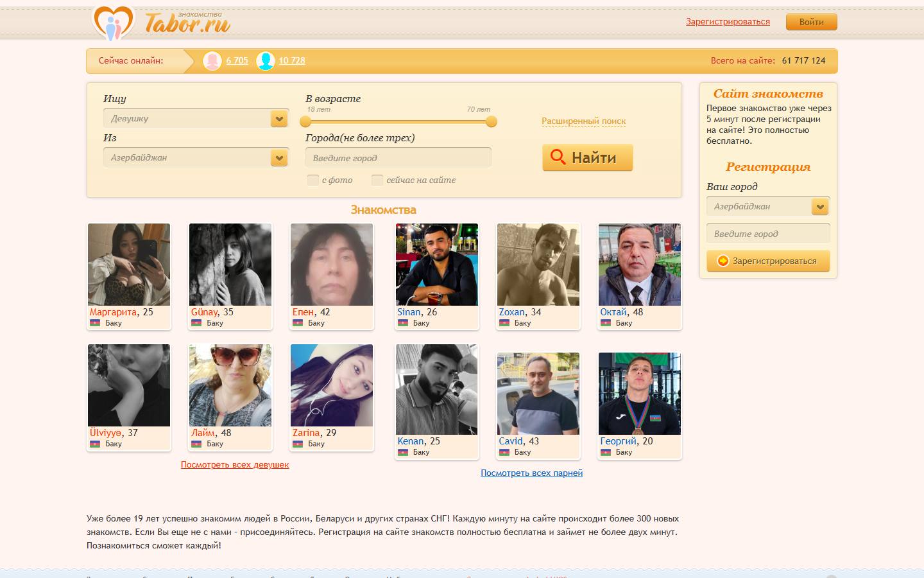The image size is (924, 578).
Task: Open the female online users icon
Action: (x=212, y=61)
